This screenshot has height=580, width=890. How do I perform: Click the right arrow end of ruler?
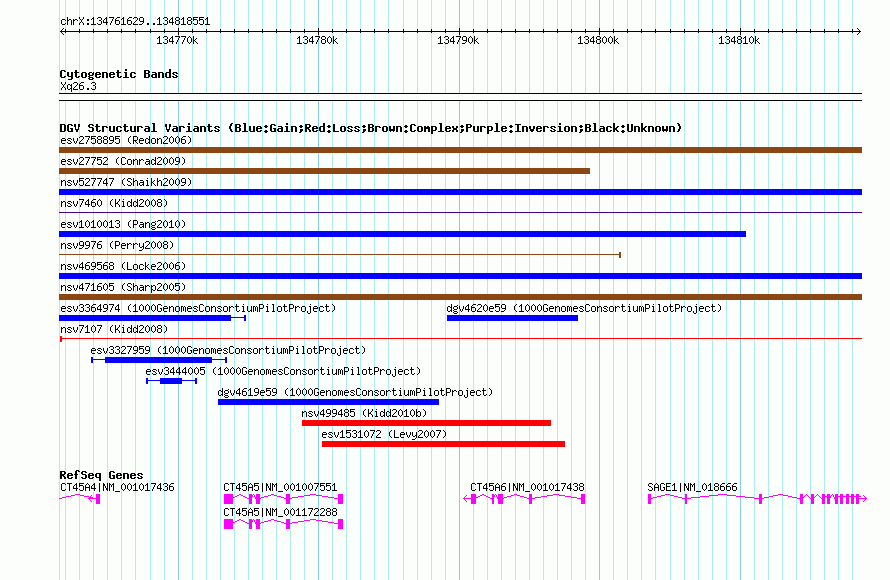[858, 32]
